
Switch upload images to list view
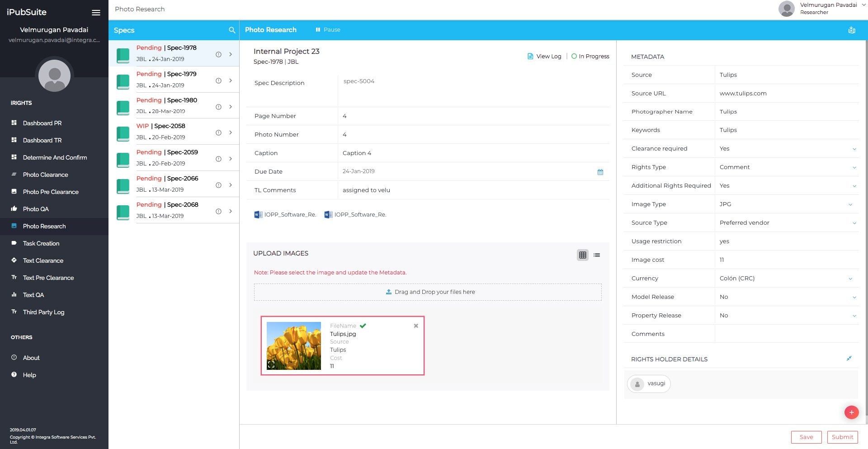(597, 255)
